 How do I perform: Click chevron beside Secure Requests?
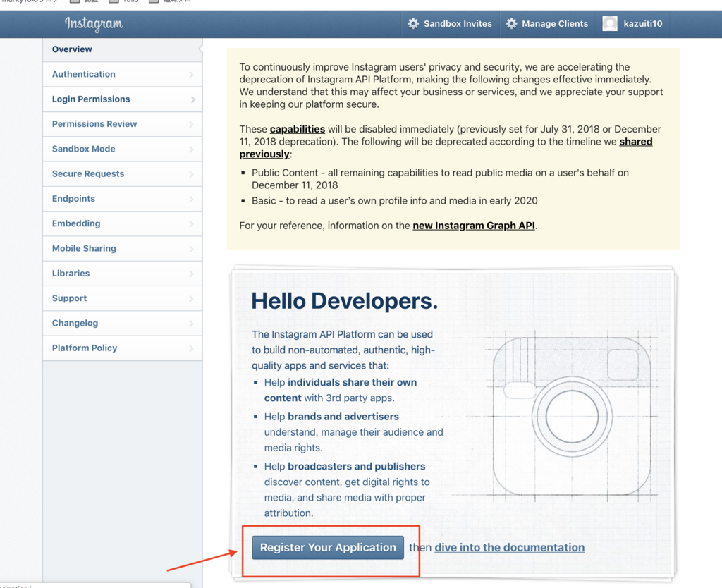(192, 174)
